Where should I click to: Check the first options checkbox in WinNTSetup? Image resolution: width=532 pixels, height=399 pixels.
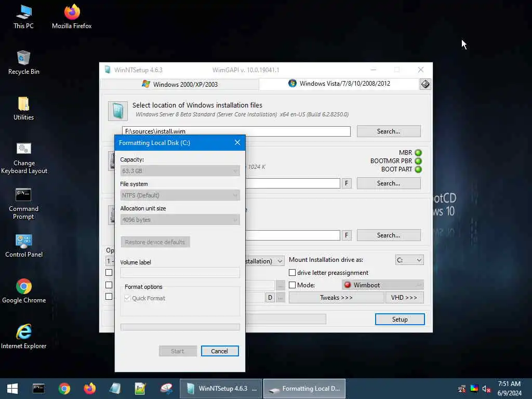point(109,272)
